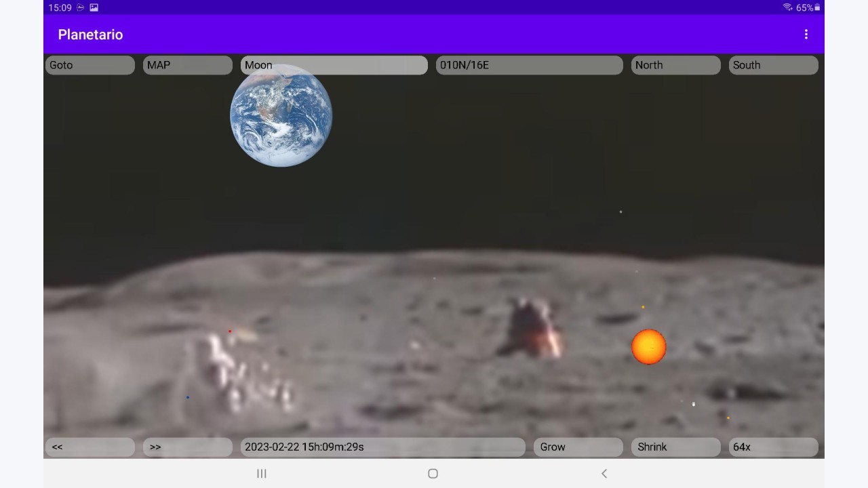Enlarge objects with Grow button
The height and width of the screenshot is (488, 868).
pos(578,447)
